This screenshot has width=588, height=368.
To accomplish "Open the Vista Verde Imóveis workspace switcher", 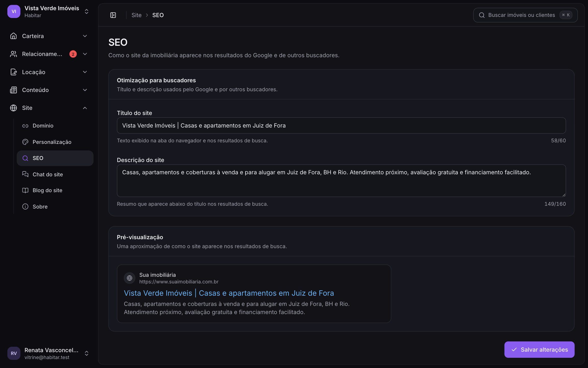I will [x=48, y=11].
